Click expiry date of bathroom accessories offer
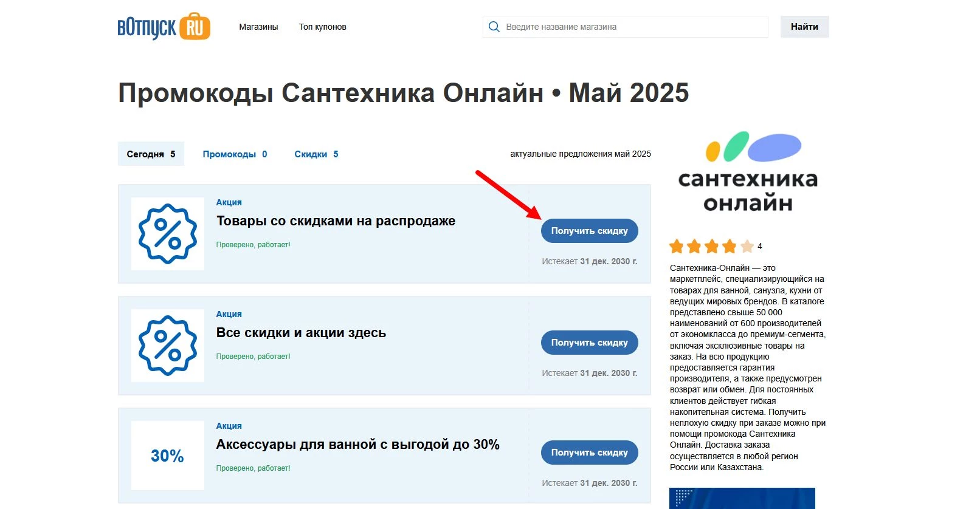 590,483
